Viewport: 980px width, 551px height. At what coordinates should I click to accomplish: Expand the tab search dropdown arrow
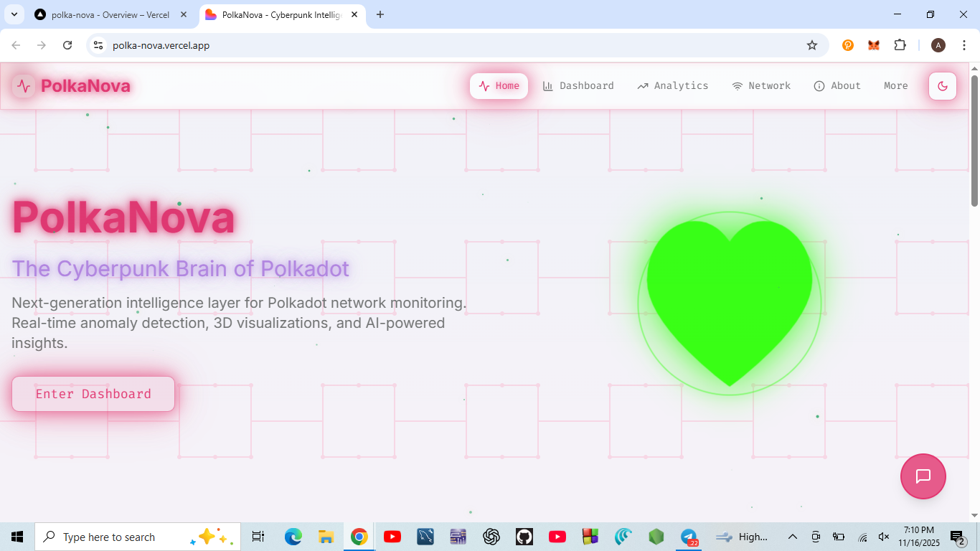(x=14, y=14)
